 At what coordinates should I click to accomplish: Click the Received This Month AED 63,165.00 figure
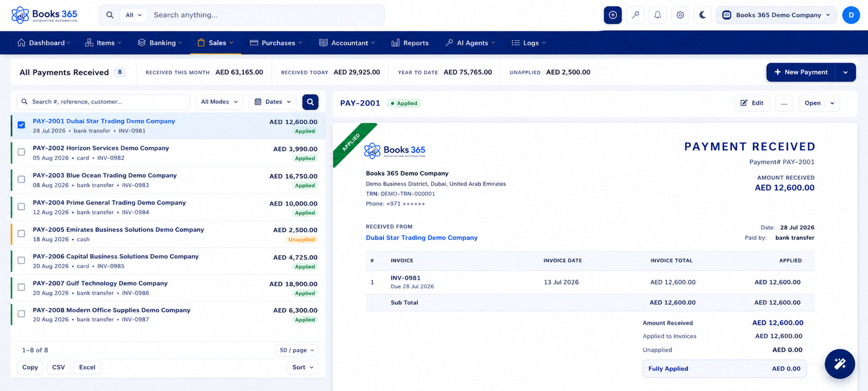[x=239, y=72]
